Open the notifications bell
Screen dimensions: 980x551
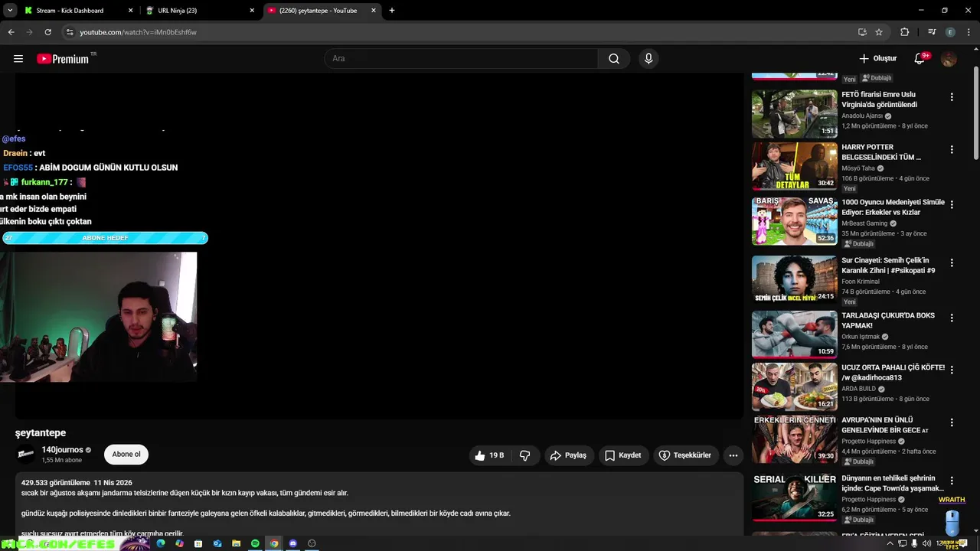pos(920,59)
